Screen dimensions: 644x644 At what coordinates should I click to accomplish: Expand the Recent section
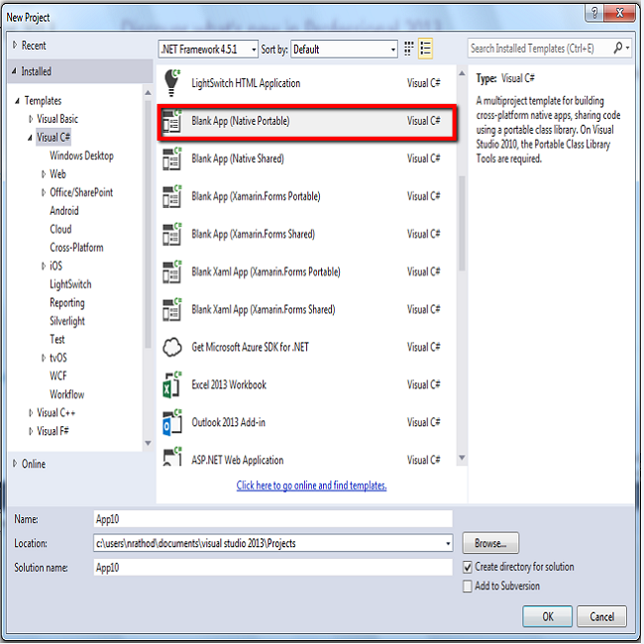coord(15,45)
